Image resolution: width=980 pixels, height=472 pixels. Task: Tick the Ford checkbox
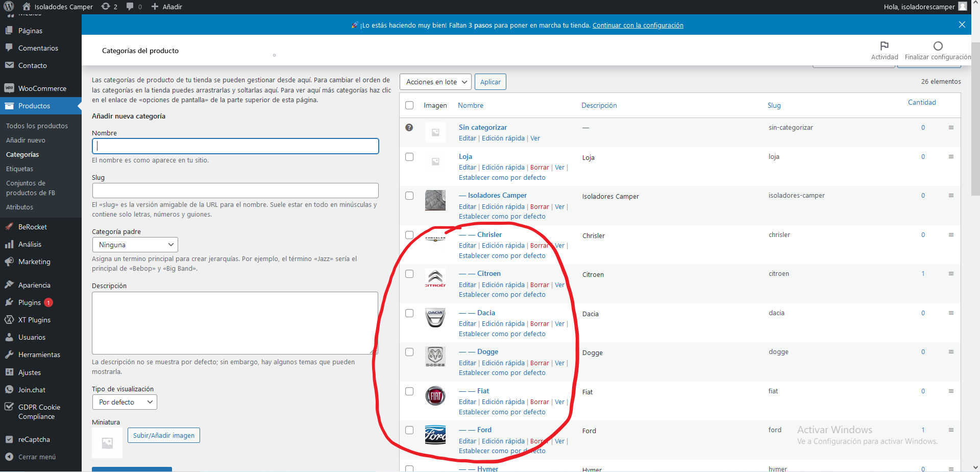409,430
